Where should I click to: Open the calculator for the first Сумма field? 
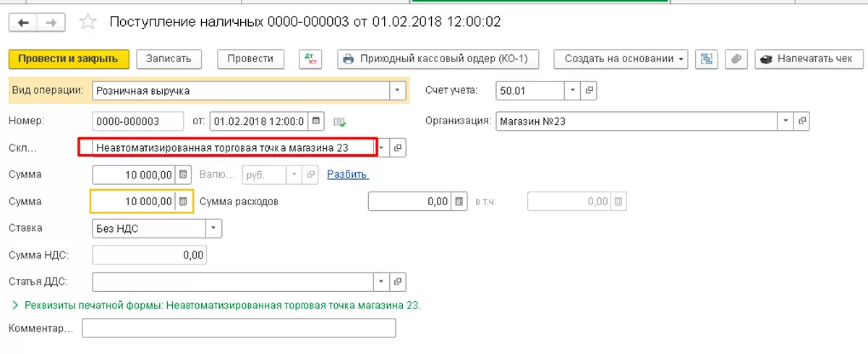(x=183, y=175)
